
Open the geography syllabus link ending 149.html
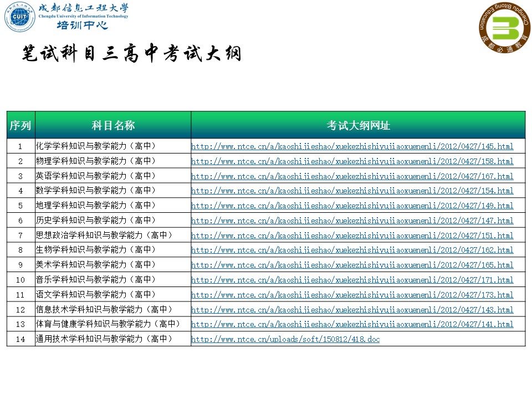click(x=352, y=206)
